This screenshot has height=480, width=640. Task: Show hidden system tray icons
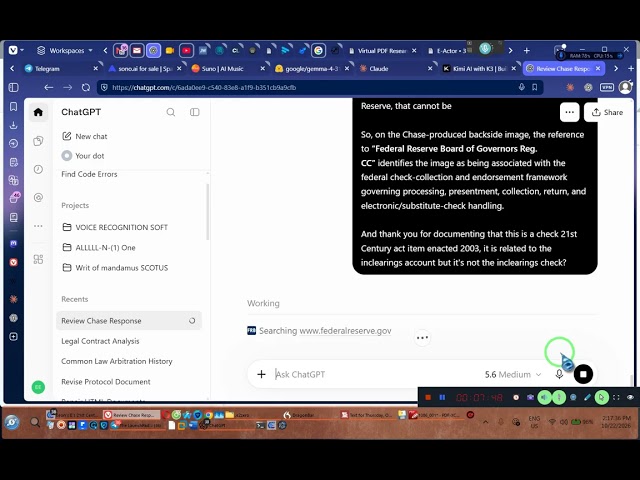click(486, 422)
